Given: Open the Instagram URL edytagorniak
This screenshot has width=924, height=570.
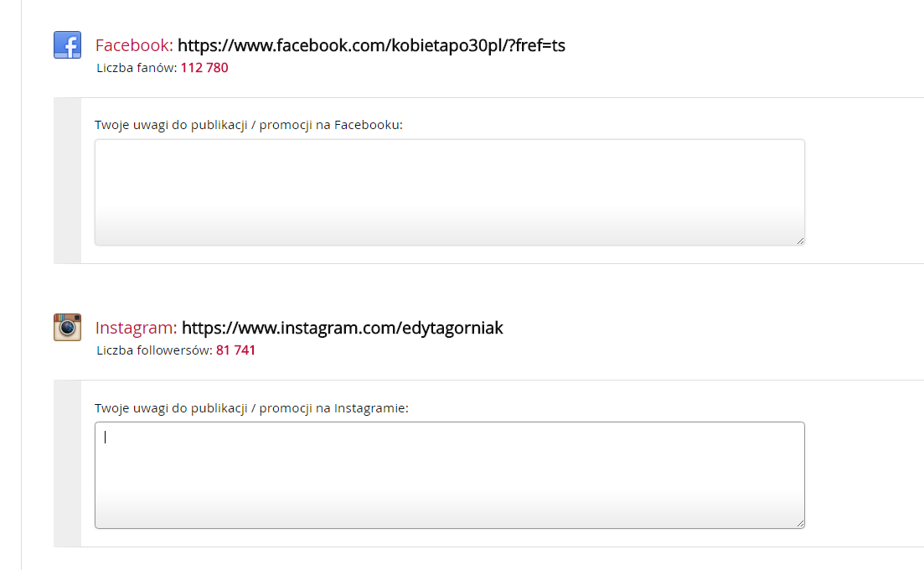Looking at the screenshot, I should (x=343, y=328).
